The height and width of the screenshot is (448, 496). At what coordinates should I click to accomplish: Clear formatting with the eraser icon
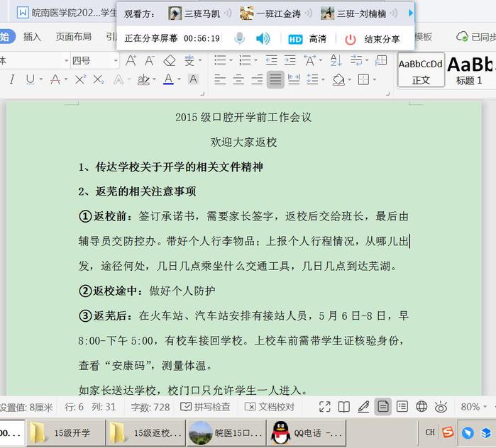pyautogui.click(x=170, y=61)
